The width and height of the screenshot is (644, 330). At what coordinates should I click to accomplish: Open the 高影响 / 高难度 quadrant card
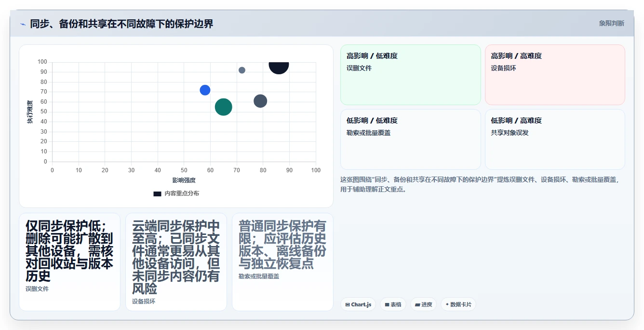555,75
